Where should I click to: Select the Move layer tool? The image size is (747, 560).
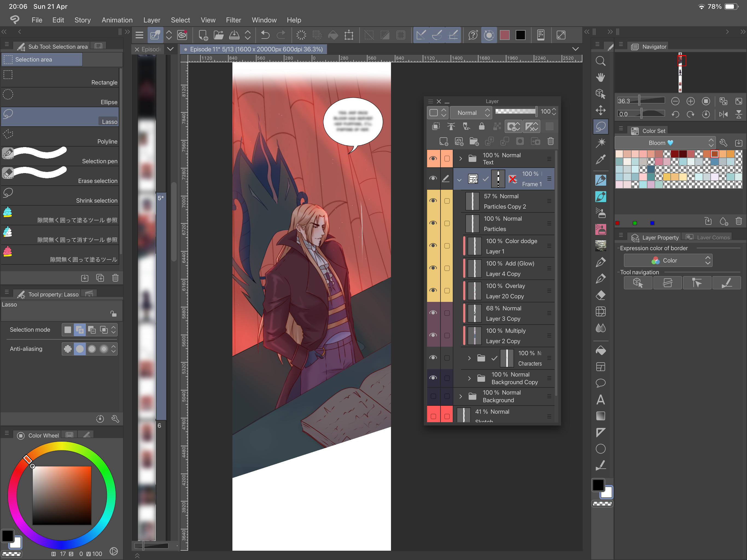point(600,110)
